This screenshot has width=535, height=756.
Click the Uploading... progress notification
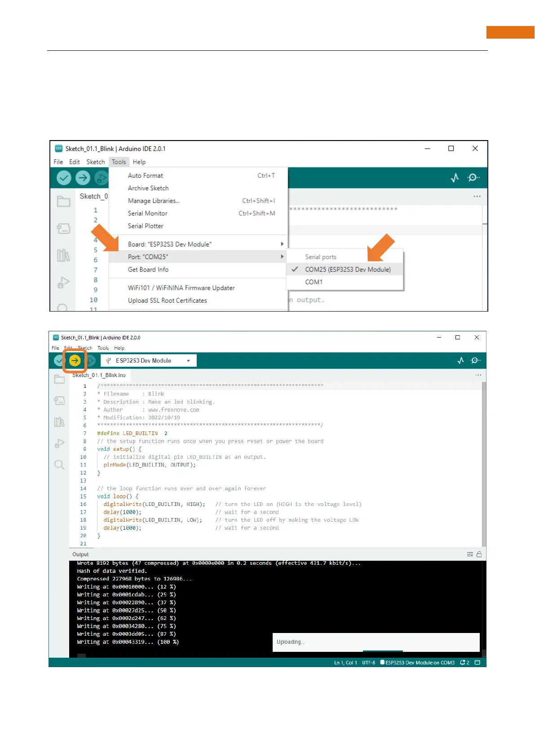point(376,642)
